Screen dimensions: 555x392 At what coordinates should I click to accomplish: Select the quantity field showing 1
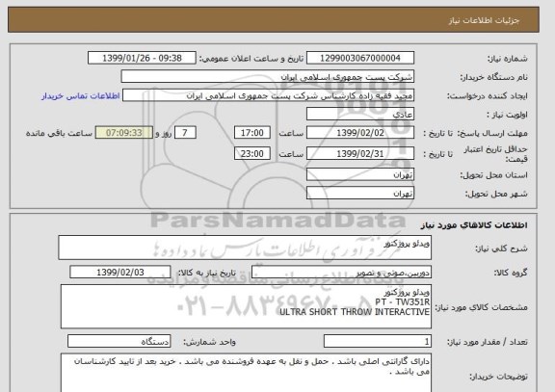tap(378, 341)
